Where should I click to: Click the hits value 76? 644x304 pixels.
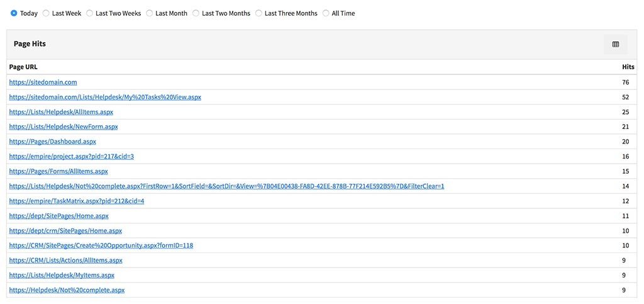[x=626, y=82]
